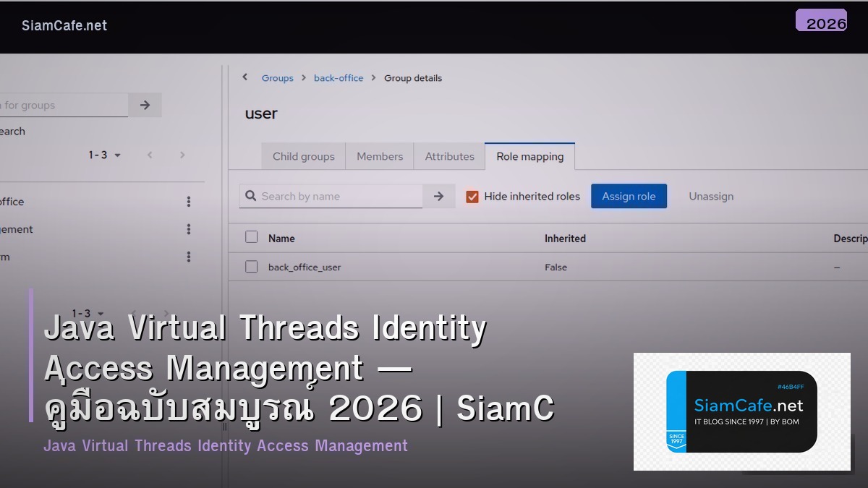Click the arrow button next to the groups search field

(x=145, y=105)
